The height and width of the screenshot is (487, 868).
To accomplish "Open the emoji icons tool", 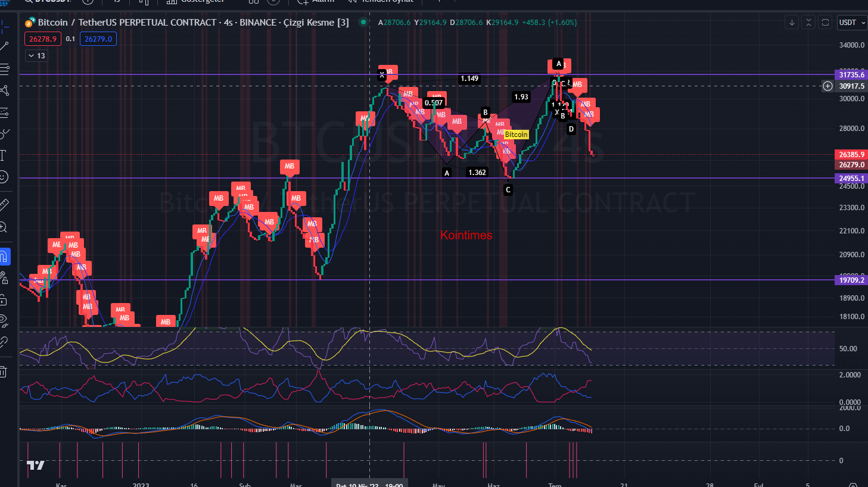I will tap(4, 177).
